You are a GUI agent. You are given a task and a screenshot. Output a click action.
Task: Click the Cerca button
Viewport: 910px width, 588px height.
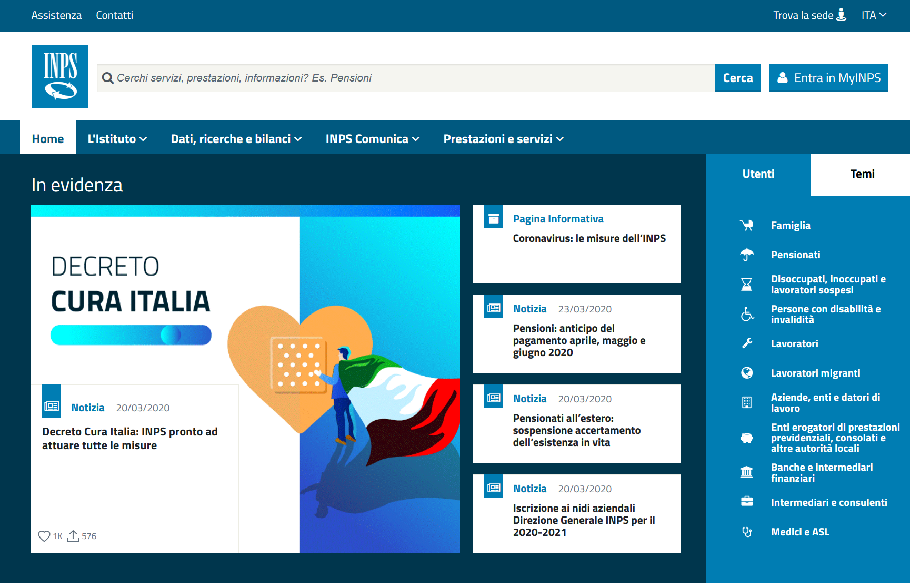point(738,78)
